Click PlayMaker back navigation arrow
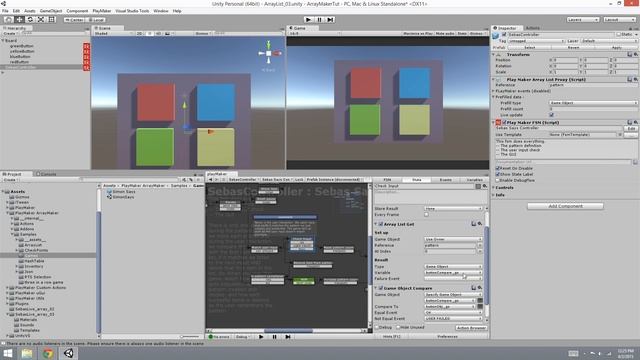This screenshot has width=640, height=360. (x=211, y=180)
